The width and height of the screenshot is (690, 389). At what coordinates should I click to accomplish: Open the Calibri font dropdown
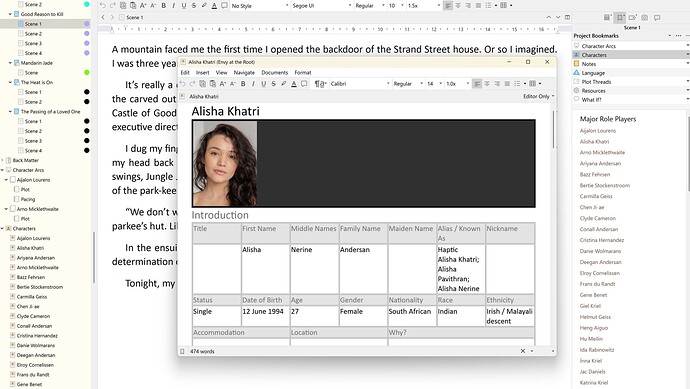click(360, 84)
